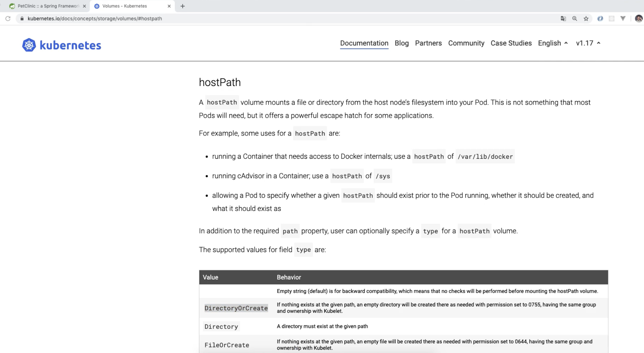Screen dimensions: 644x353
Task: Open a new browser tab
Action: click(x=182, y=6)
